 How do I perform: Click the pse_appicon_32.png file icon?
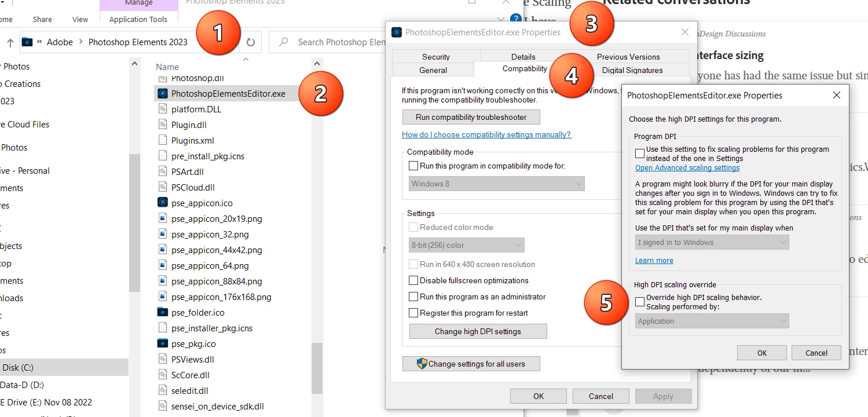click(163, 234)
